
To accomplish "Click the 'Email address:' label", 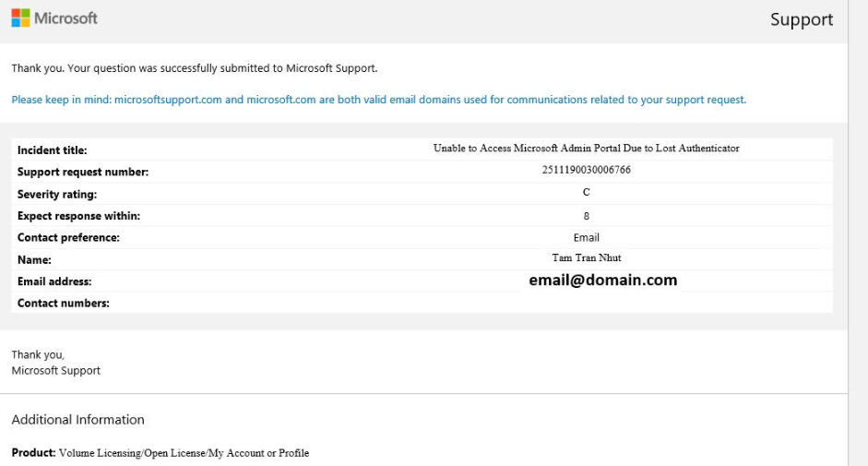I will (54, 281).
